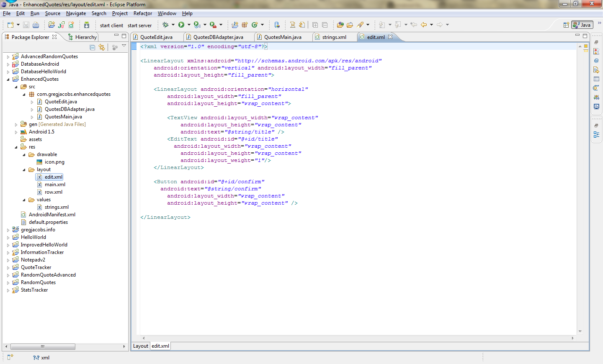Click the New Java Package icon

[245, 25]
